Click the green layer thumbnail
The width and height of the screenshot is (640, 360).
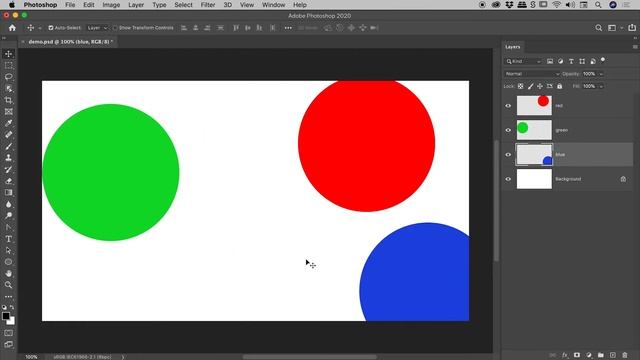534,130
